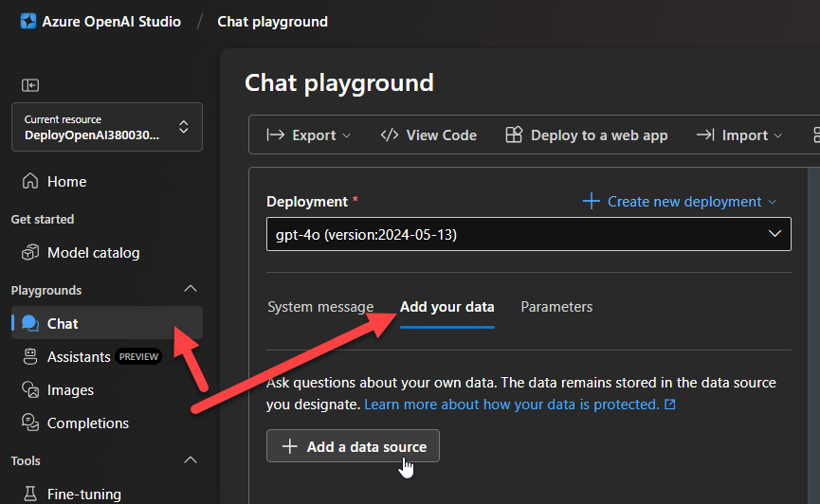Click View Code in the toolbar
The height and width of the screenshot is (504, 820).
click(x=428, y=135)
